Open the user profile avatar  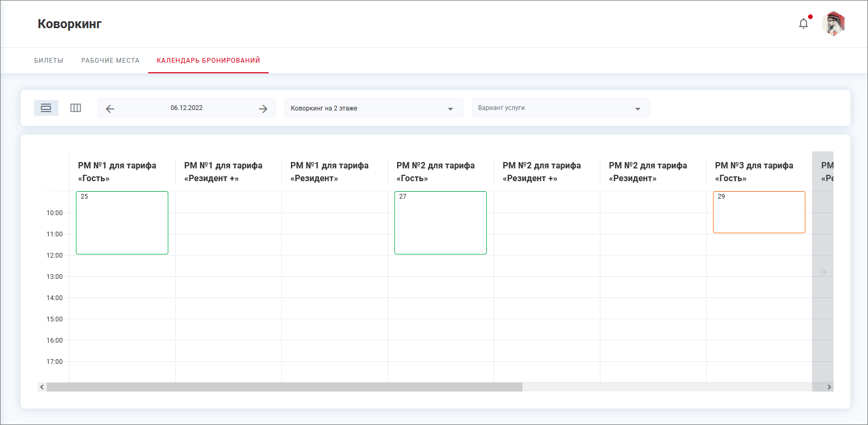[x=833, y=24]
